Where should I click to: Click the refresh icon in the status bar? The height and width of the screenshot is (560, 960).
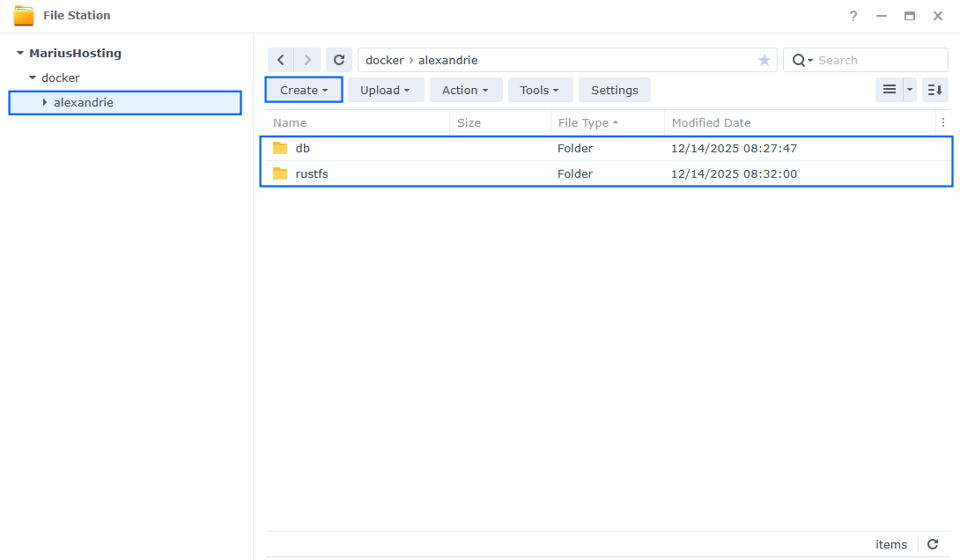[932, 544]
